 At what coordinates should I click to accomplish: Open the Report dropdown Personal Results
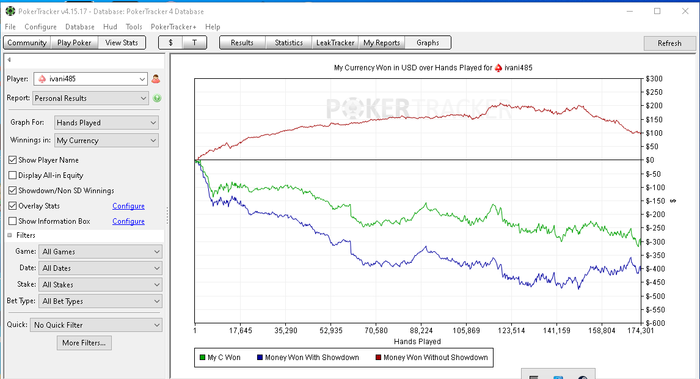click(91, 98)
